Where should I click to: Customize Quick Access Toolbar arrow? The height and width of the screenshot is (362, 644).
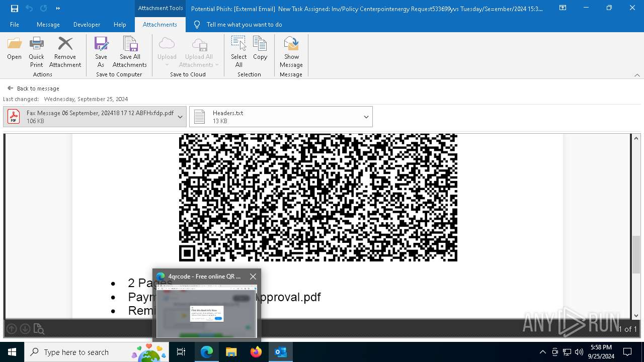coord(58,8)
